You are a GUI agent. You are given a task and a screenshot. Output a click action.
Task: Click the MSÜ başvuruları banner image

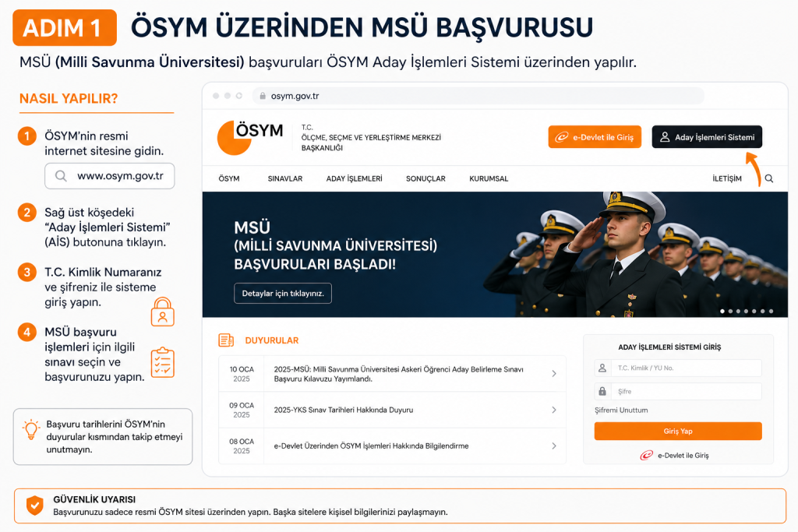[495, 254]
